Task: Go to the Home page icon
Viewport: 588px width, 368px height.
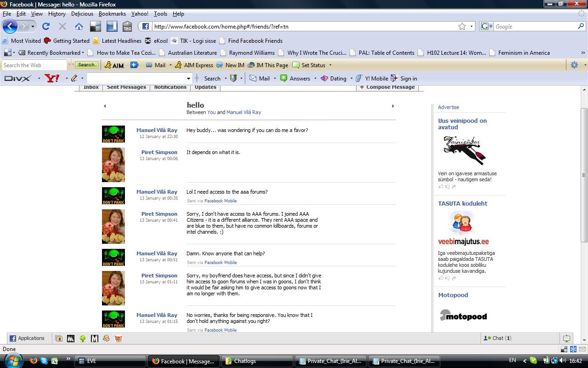Action: 79,26
